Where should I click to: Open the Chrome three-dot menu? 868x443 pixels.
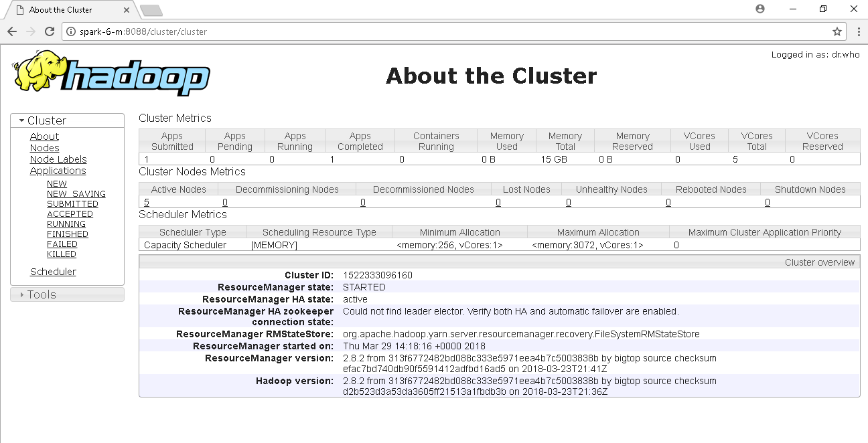click(859, 31)
